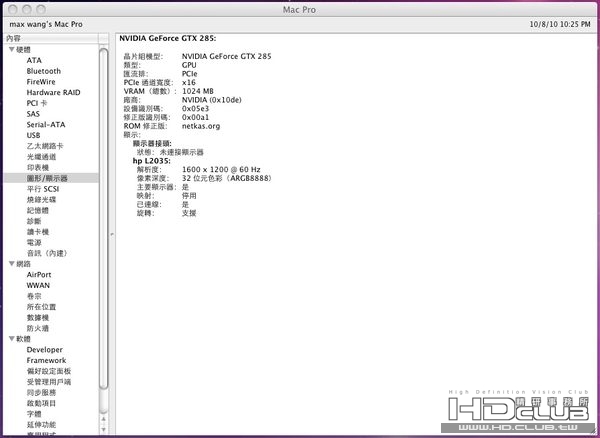Click the sidebar splitter handle
This screenshot has height=438, width=600.
click(x=112, y=234)
